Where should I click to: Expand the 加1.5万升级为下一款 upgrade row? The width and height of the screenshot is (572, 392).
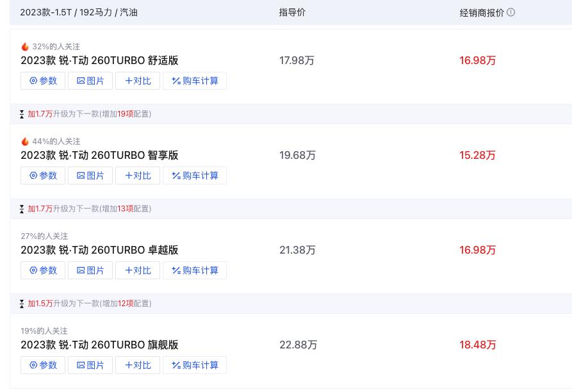(x=86, y=304)
